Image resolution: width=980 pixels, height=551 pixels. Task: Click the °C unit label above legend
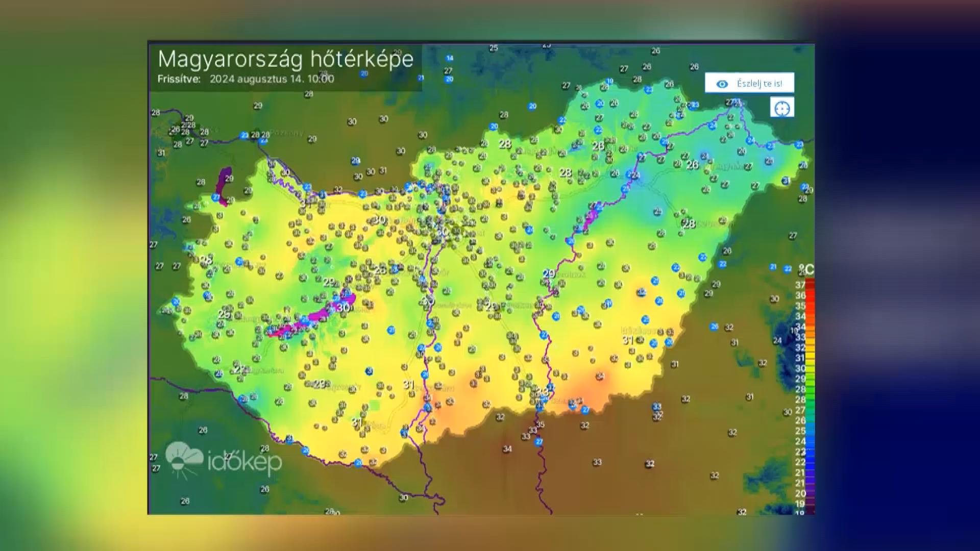(806, 269)
